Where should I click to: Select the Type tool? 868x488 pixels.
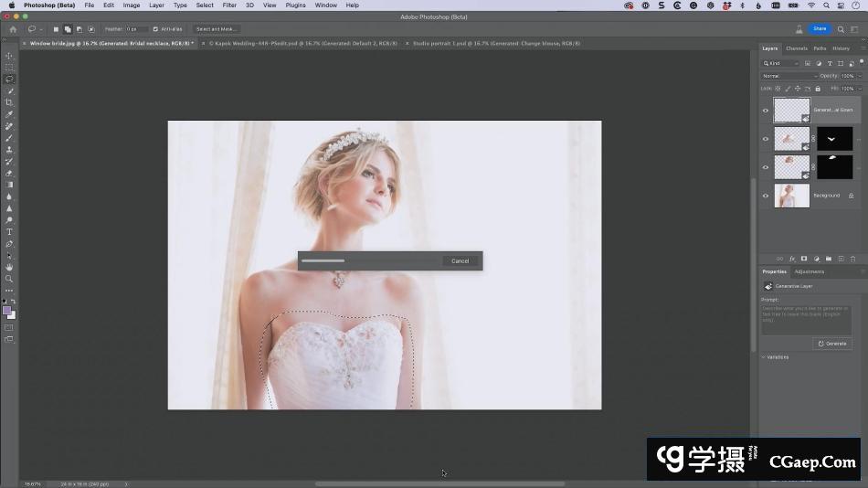pyautogui.click(x=9, y=232)
